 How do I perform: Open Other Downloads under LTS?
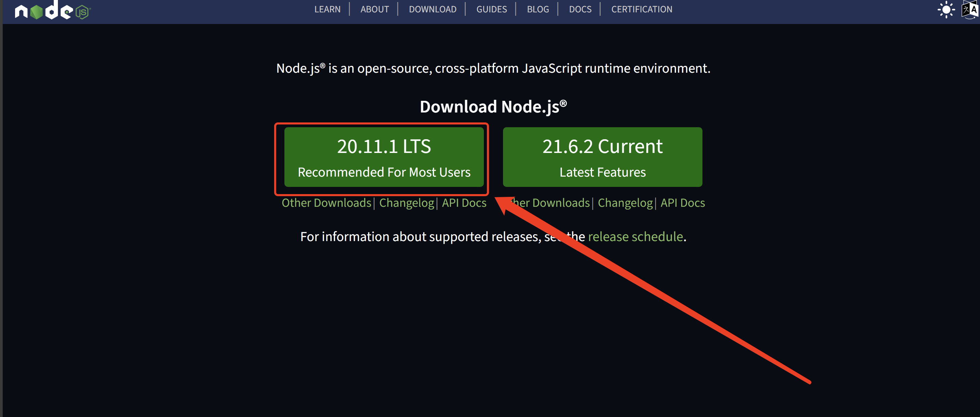pyautogui.click(x=327, y=203)
